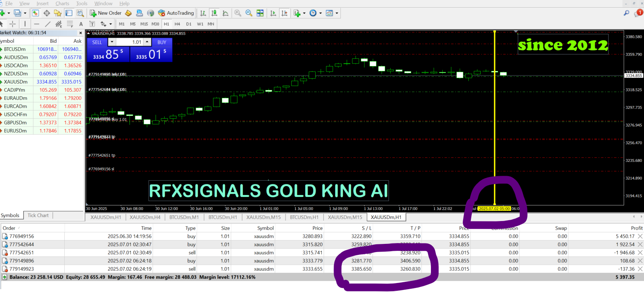Select the text label 'T' tool
The image size is (644, 292).
[92, 24]
